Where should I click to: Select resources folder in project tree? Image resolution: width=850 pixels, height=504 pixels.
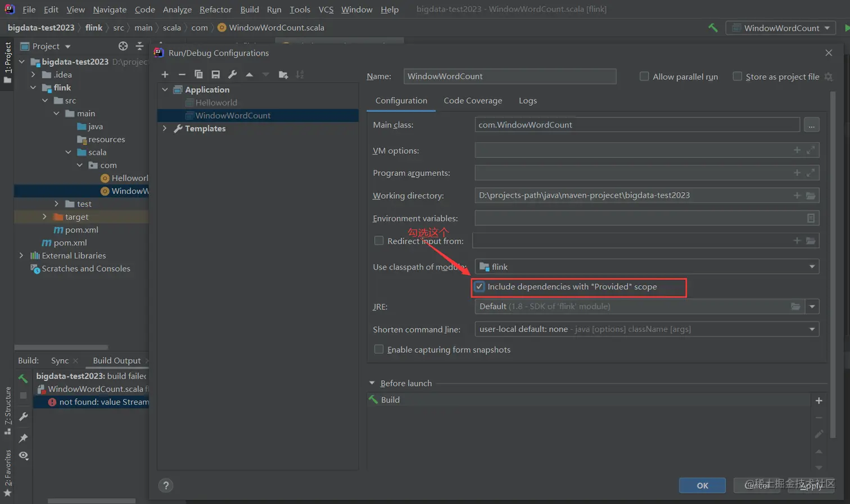[x=101, y=139]
